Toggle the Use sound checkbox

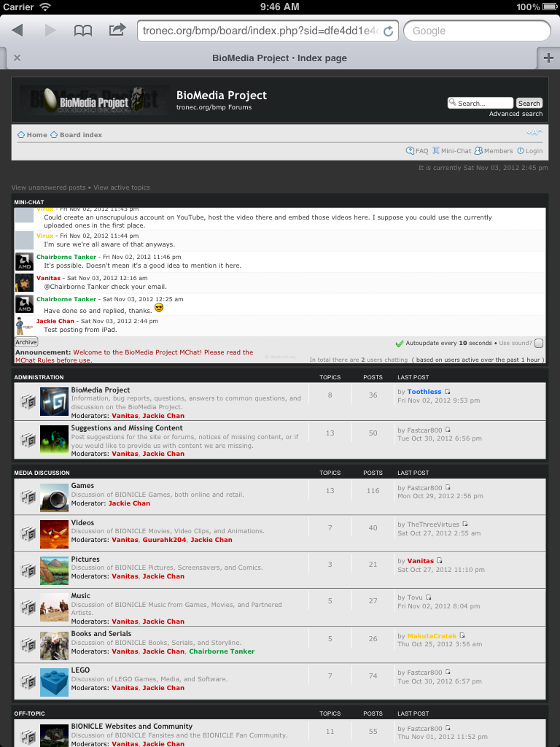click(x=539, y=343)
